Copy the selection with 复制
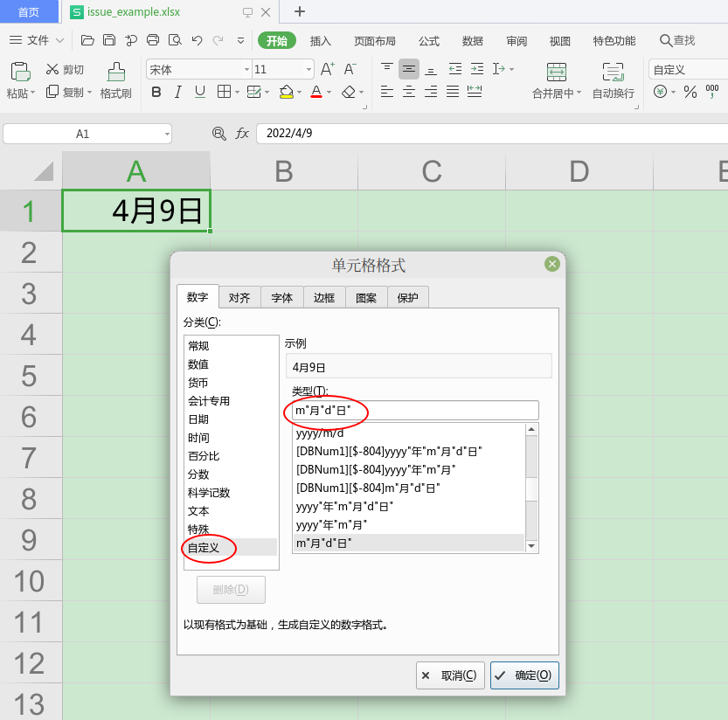The height and width of the screenshot is (720, 728). coord(65,93)
